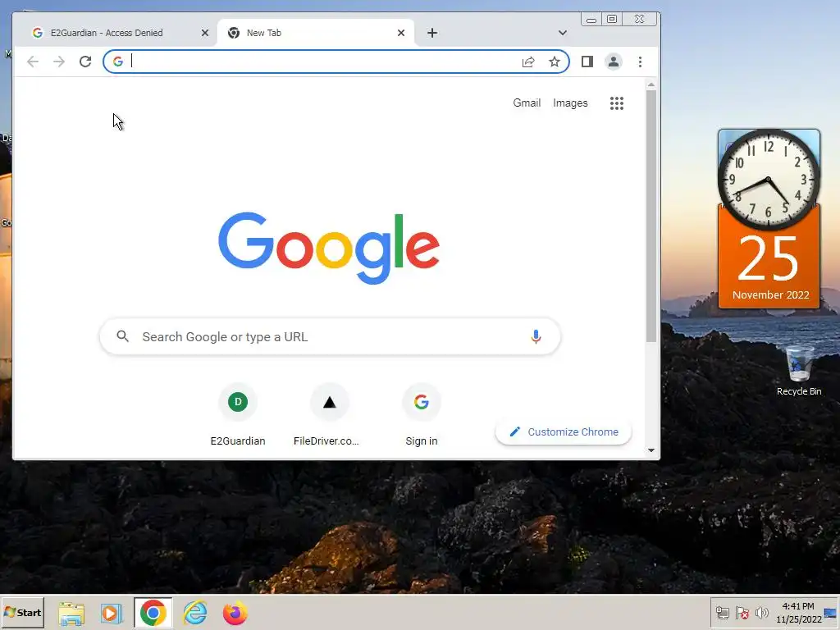
Task: Click the browser back arrow
Action: tap(33, 62)
